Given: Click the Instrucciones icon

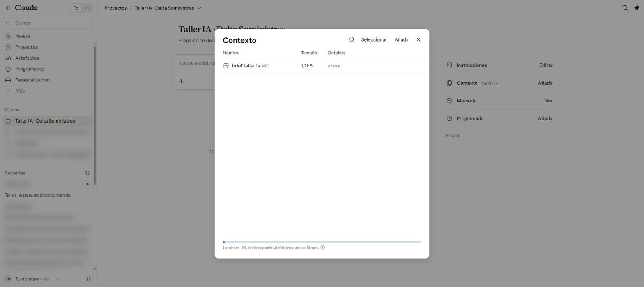Looking at the screenshot, I should (x=449, y=65).
